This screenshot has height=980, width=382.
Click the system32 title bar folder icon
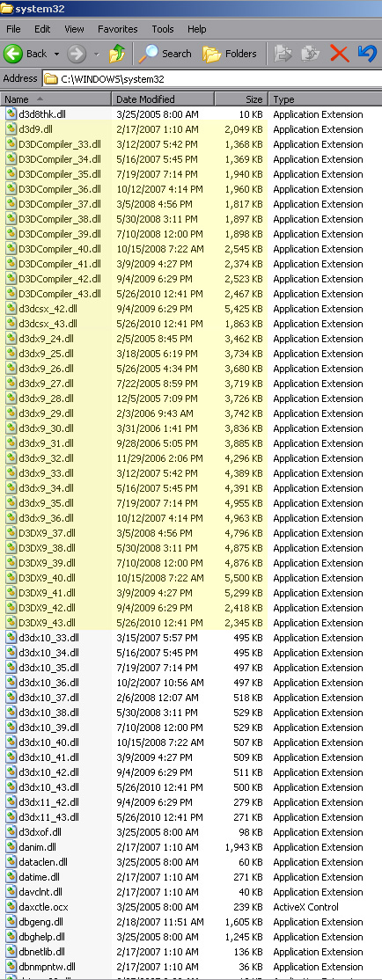(8, 8)
